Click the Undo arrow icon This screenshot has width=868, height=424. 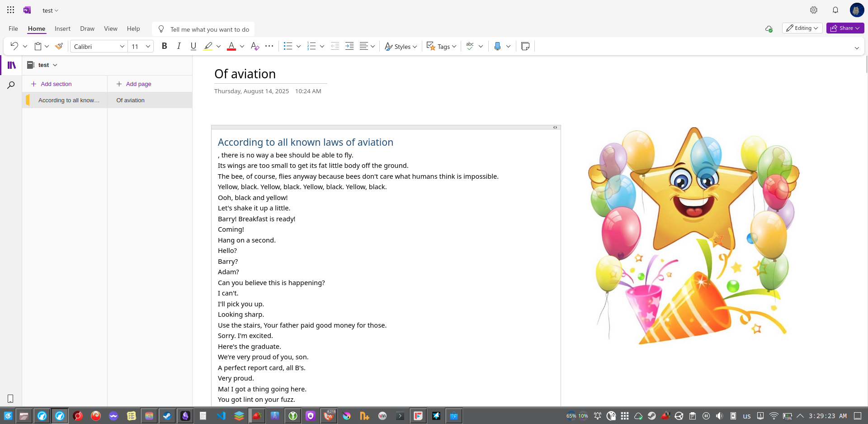14,46
